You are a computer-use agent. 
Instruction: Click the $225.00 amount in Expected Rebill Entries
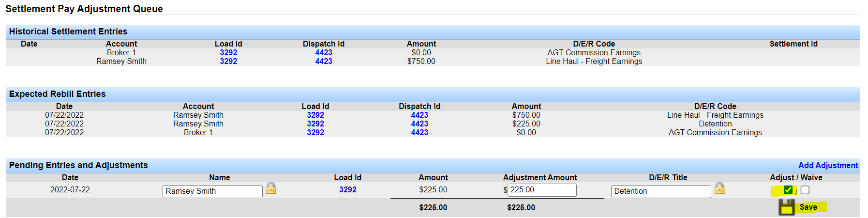point(526,124)
